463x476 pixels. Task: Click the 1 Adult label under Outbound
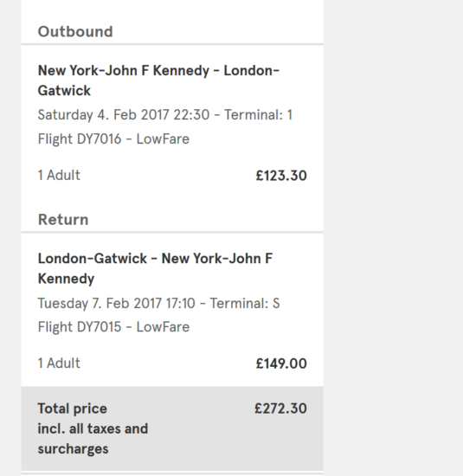point(59,175)
